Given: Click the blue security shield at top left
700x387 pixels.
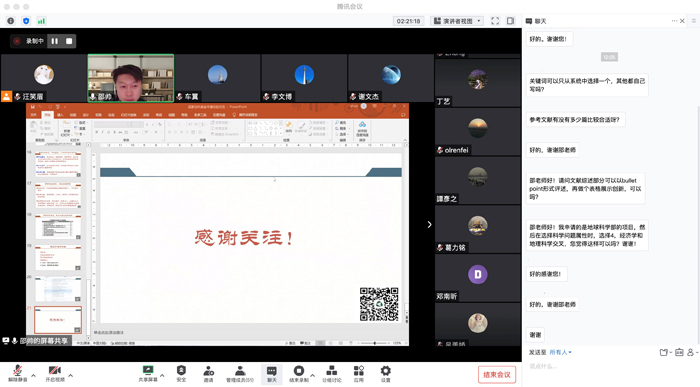Looking at the screenshot, I should [26, 21].
